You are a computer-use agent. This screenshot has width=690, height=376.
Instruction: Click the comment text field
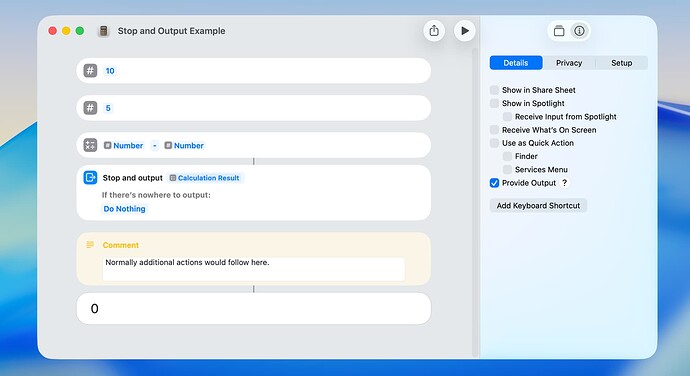[x=253, y=269]
